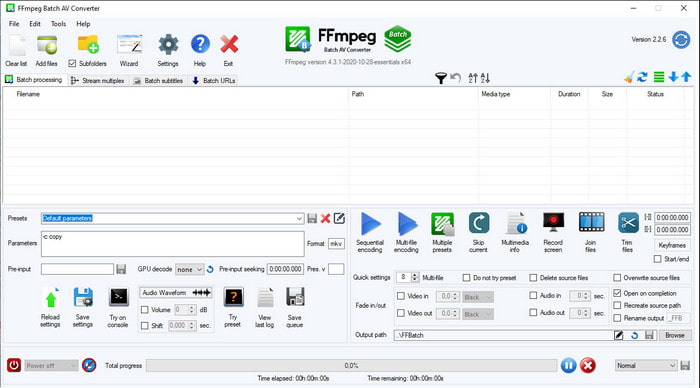Open the Edit menu
Image resolution: width=700 pixels, height=388 pixels.
coord(35,24)
